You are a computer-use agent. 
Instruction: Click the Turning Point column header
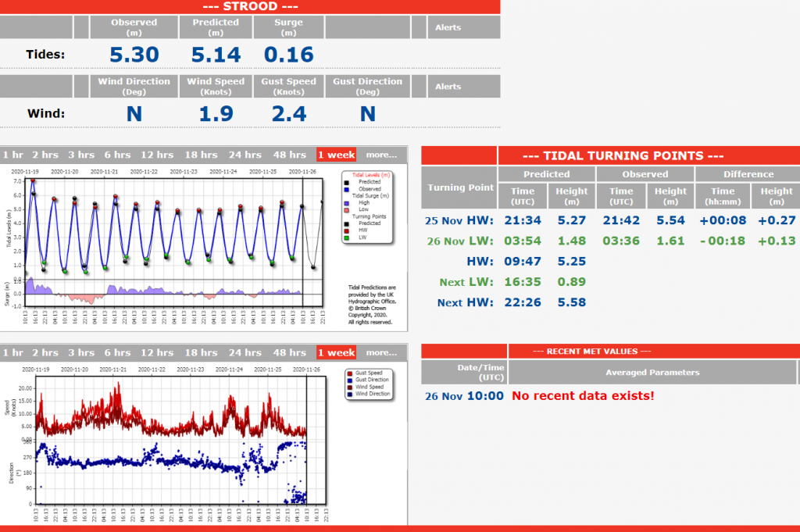coord(459,187)
